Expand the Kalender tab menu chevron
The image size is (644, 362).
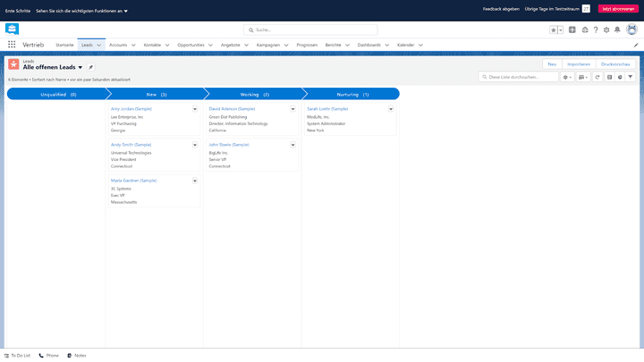click(x=420, y=46)
